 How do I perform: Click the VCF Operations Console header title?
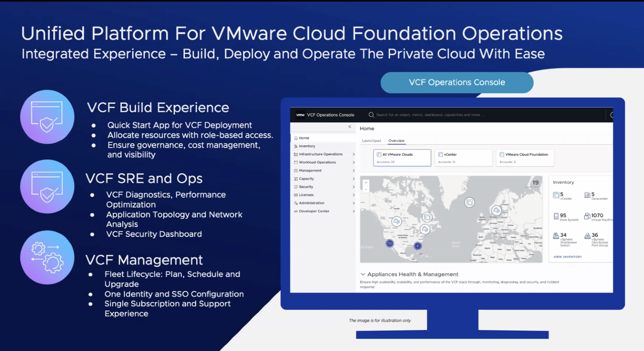click(330, 115)
